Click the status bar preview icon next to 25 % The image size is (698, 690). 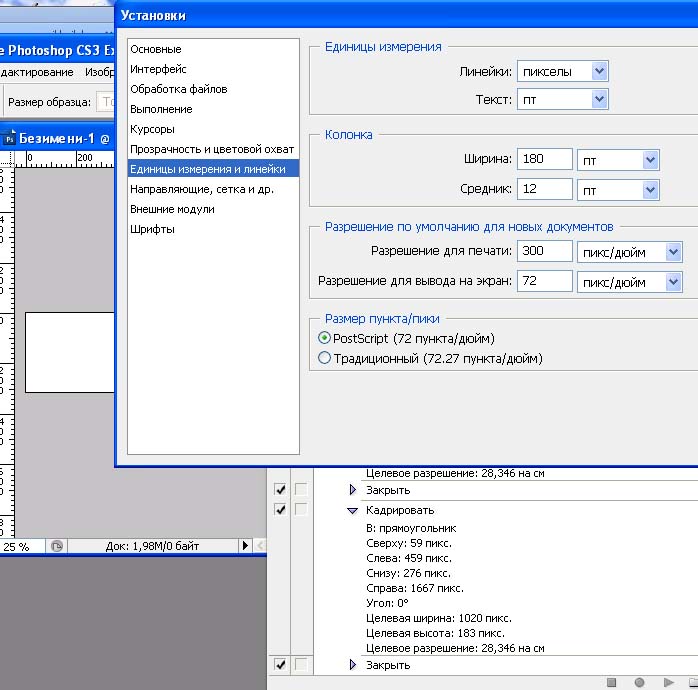pyautogui.click(x=57, y=546)
